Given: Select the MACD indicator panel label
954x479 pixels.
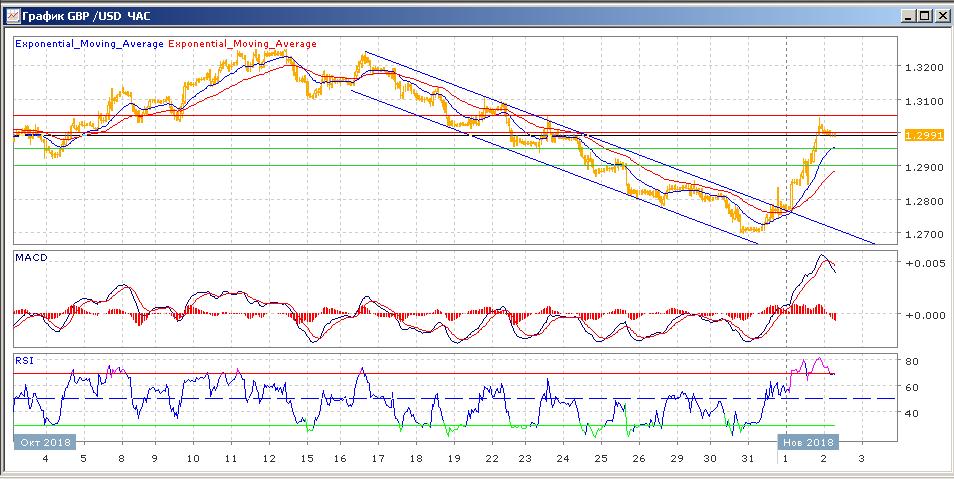Looking at the screenshot, I should (x=30, y=258).
